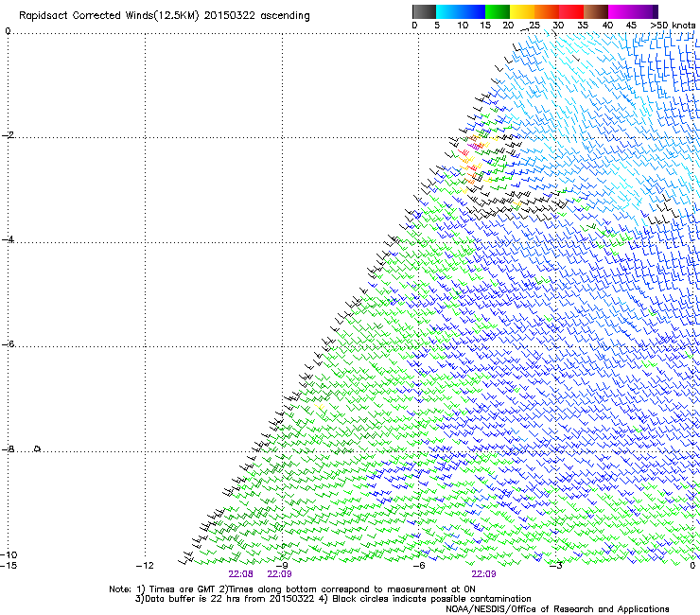Click the '-6' latitude axis label
The height and width of the screenshot is (615, 700).
pyautogui.click(x=8, y=344)
